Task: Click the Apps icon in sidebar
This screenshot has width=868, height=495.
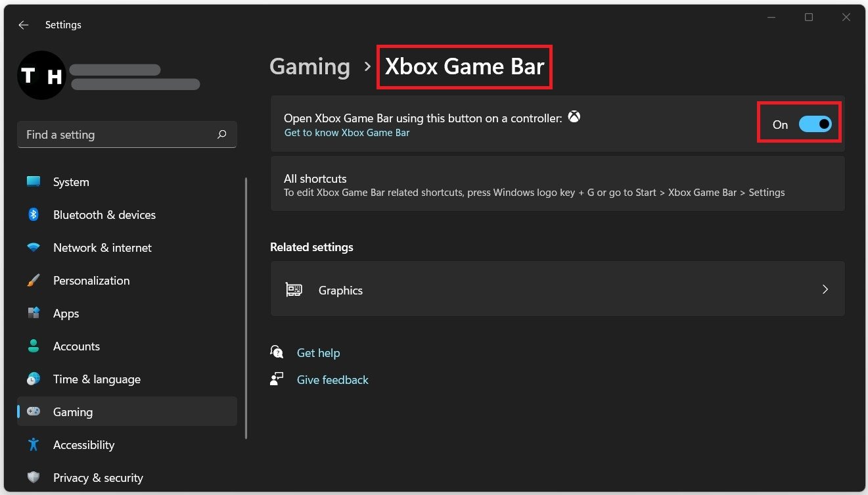Action: [x=34, y=314]
